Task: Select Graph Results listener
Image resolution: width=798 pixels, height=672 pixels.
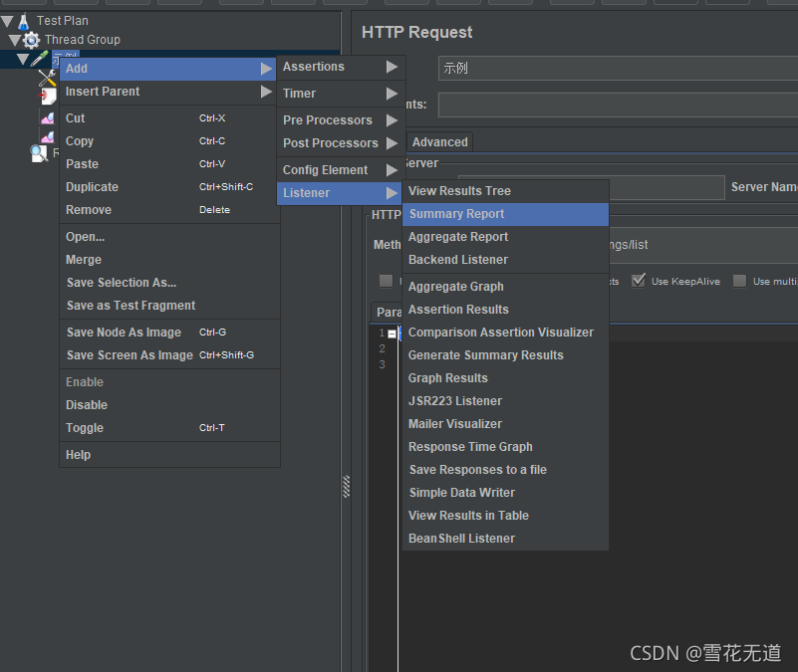Action: click(505, 378)
